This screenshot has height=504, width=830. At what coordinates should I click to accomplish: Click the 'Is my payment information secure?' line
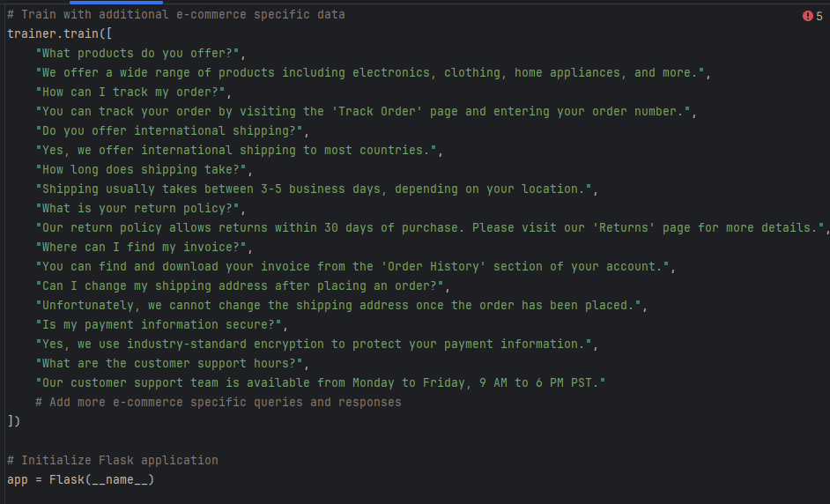pyautogui.click(x=161, y=324)
